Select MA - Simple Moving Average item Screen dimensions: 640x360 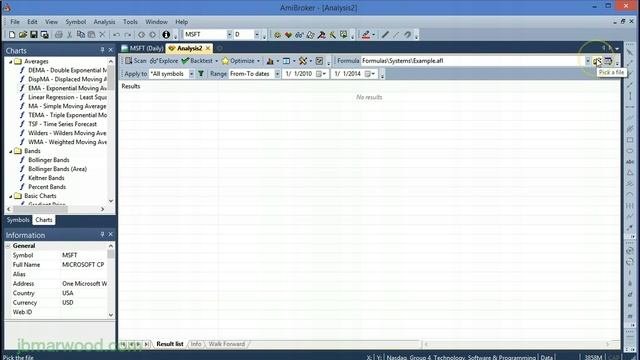pyautogui.click(x=67, y=106)
